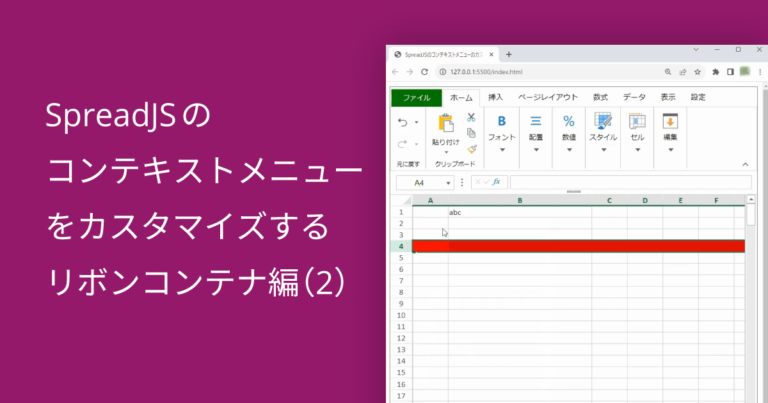Select column B header
Screen dimensions: 768x403
pyautogui.click(x=520, y=201)
